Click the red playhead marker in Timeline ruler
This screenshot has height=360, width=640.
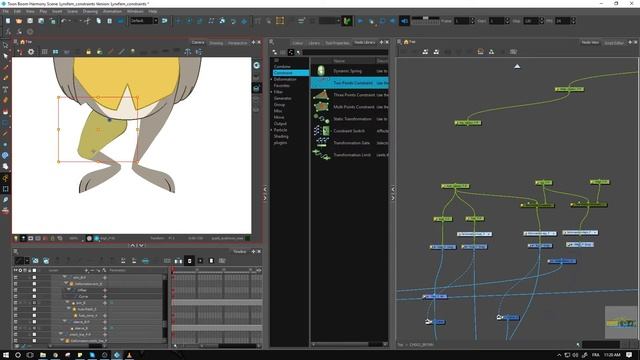[173, 271]
